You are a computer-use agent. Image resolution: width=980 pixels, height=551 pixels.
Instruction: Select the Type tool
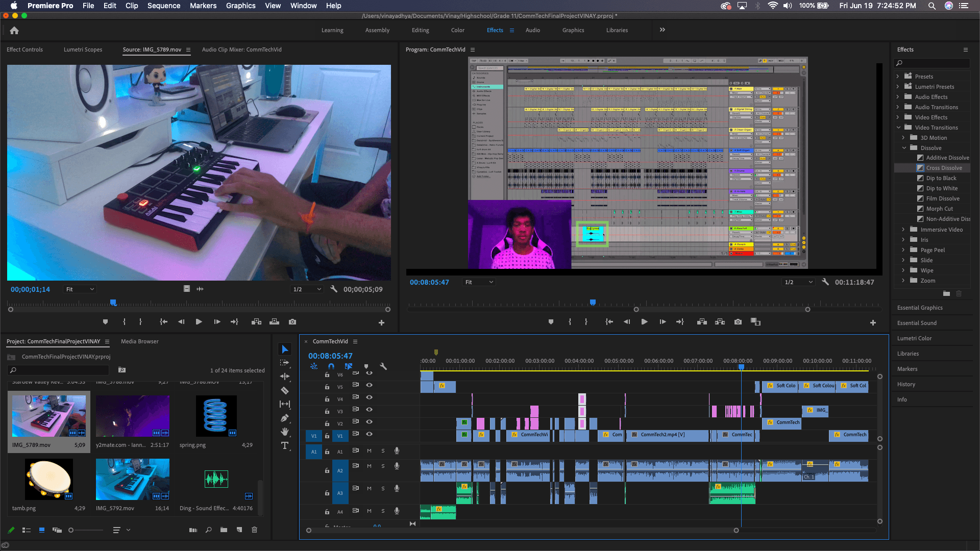[x=285, y=445]
